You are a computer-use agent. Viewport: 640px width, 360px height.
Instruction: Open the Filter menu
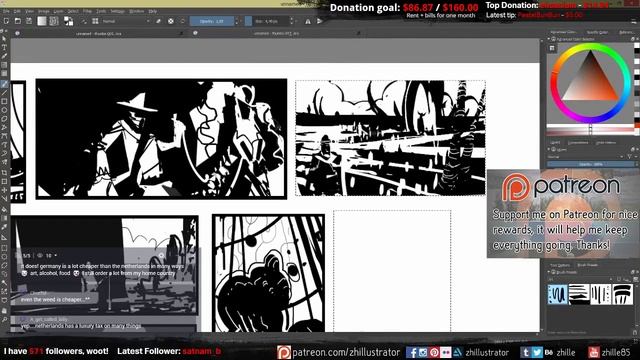coord(87,11)
